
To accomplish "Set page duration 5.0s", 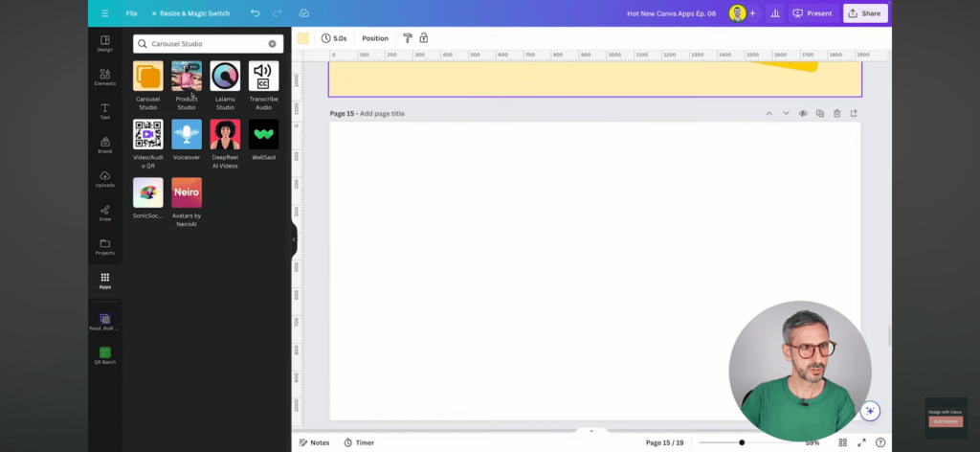I will click(334, 38).
